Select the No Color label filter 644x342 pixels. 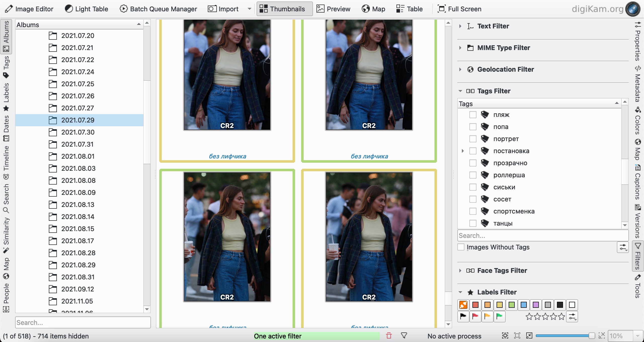463,305
